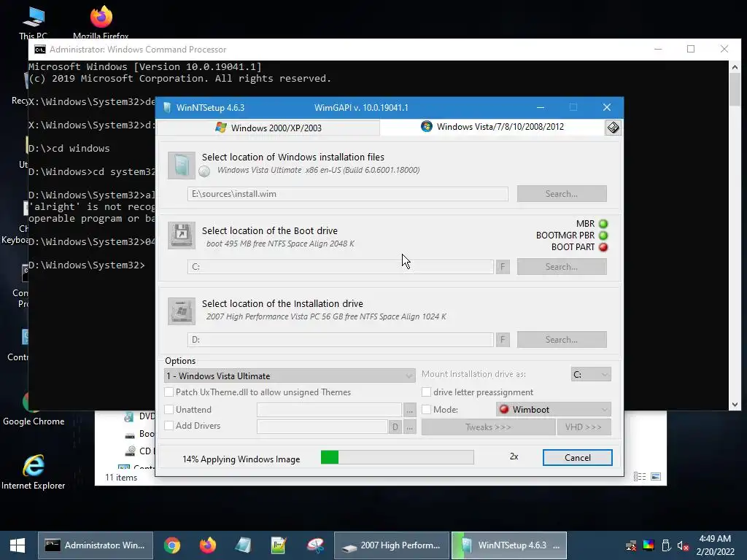747x560 pixels.
Task: Click Search for Boot drive
Action: click(562, 267)
